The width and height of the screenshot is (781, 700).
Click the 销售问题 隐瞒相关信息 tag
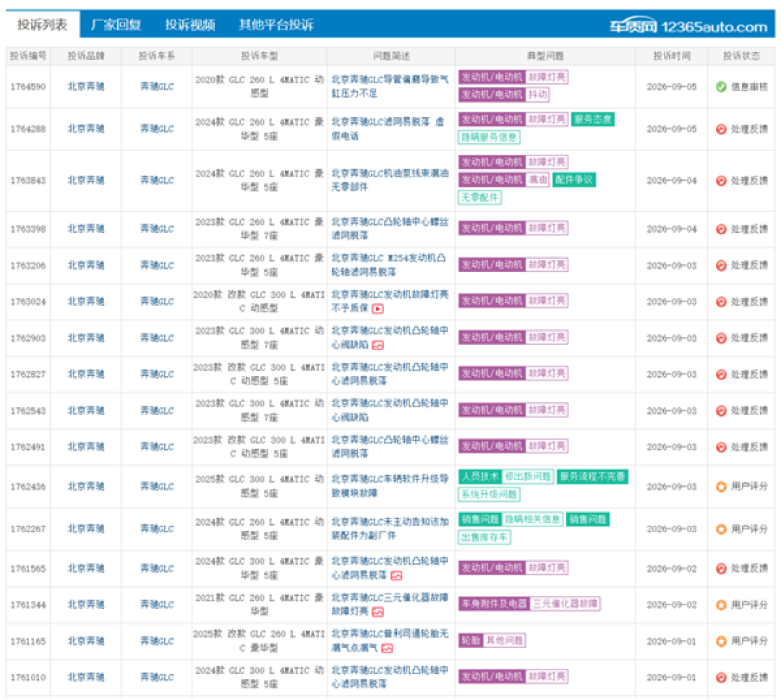(x=511, y=520)
